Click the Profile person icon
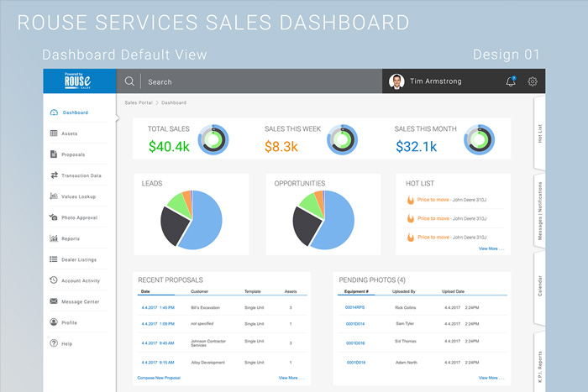The width and height of the screenshot is (588, 392). point(54,322)
